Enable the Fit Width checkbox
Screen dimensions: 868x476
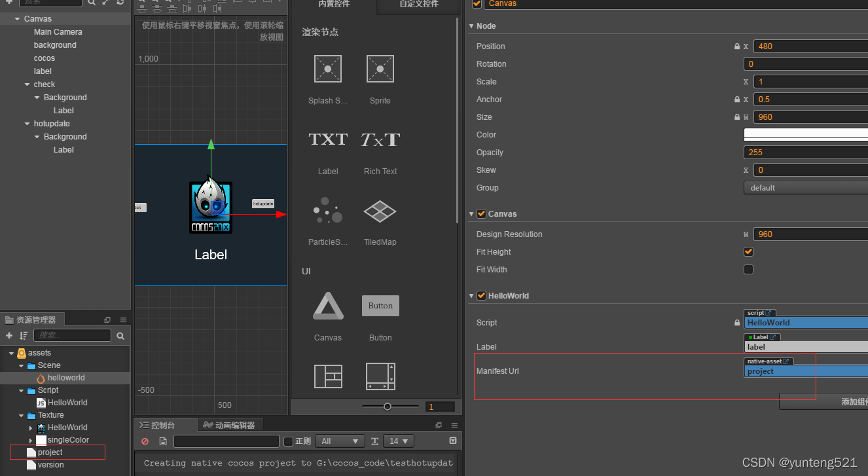coord(748,269)
